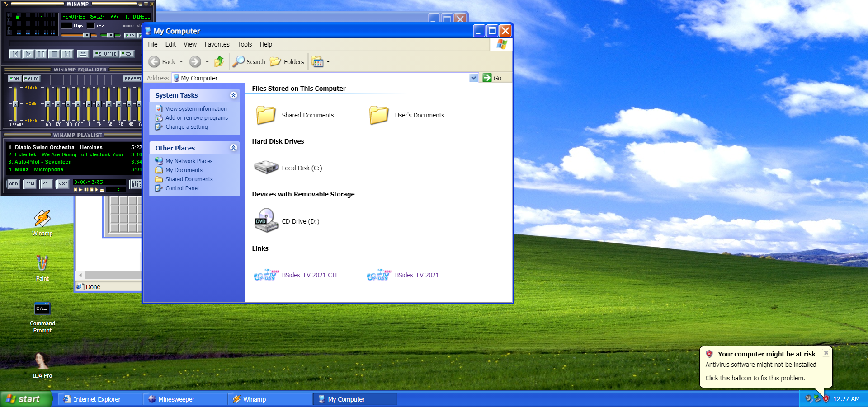Open the BSidesTLV 2021 CTF link
Screen dimensions: 868x407
(310, 275)
